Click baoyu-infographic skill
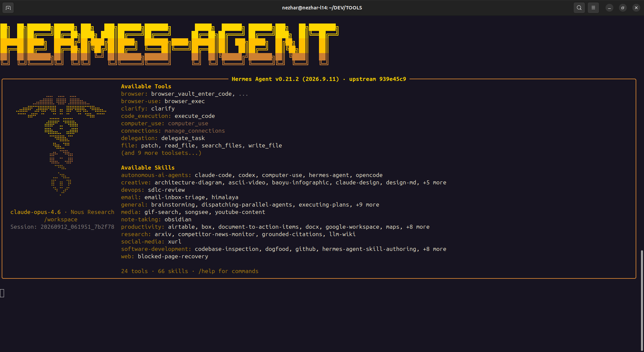Image resolution: width=644 pixels, height=352 pixels. [x=300, y=182]
